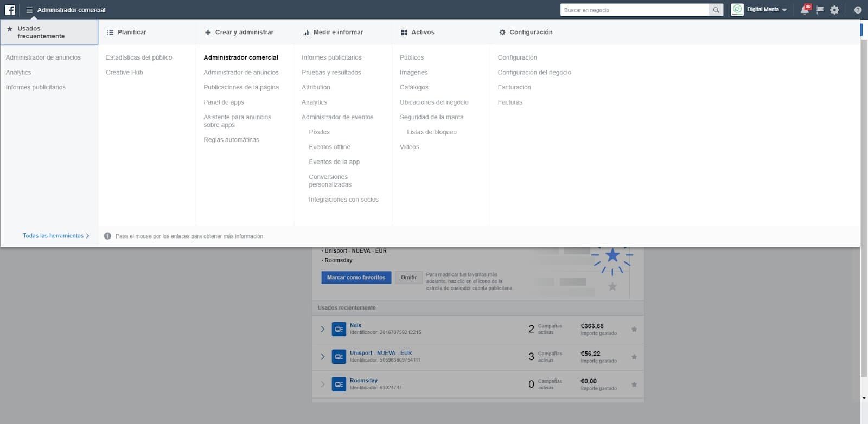The height and width of the screenshot is (424, 868).
Task: Open Administrador de eventos
Action: [337, 117]
